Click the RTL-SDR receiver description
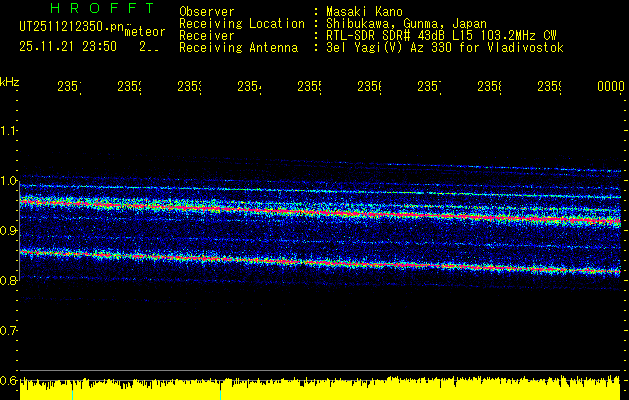This screenshot has height=400, width=629. [442, 35]
